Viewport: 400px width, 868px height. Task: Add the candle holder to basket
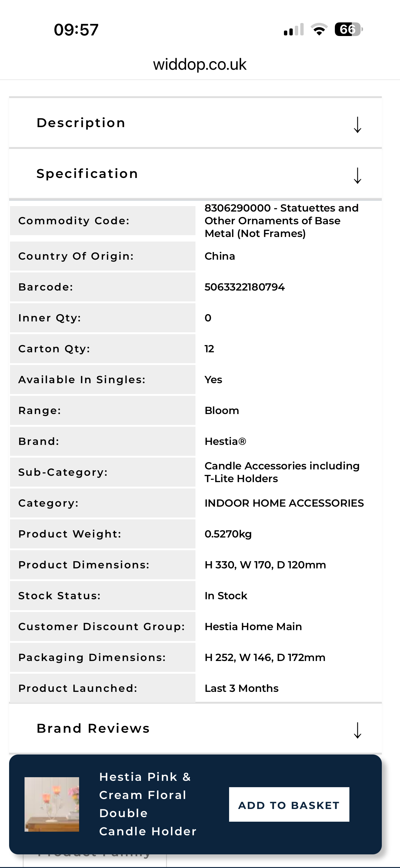(x=289, y=805)
